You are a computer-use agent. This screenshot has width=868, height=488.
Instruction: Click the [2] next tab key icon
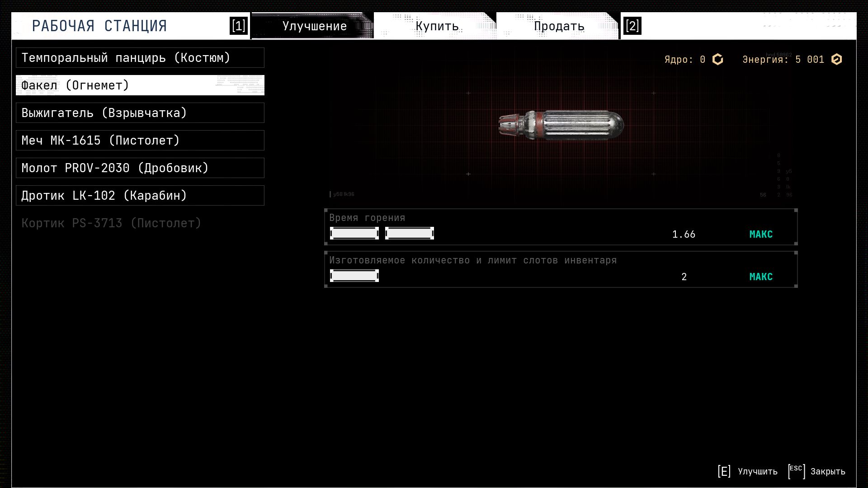(x=632, y=26)
